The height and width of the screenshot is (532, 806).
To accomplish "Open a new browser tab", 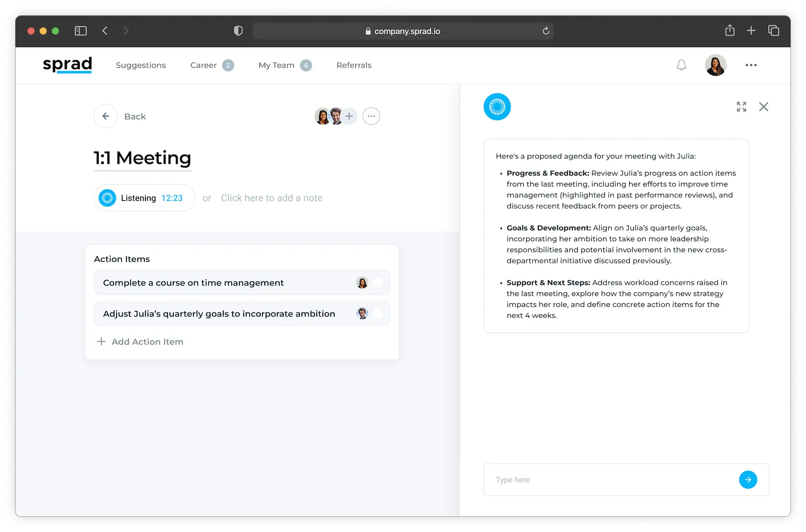I will [x=751, y=31].
